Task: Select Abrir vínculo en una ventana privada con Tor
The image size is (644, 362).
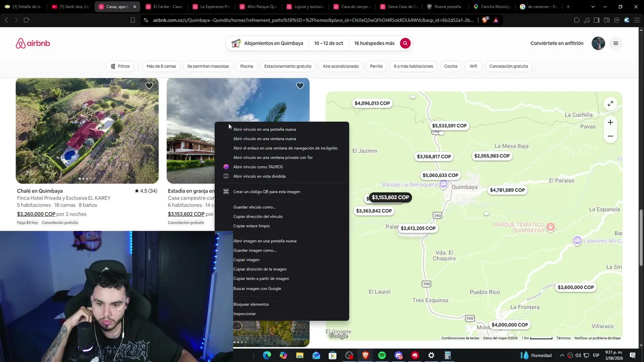Action: click(282, 157)
